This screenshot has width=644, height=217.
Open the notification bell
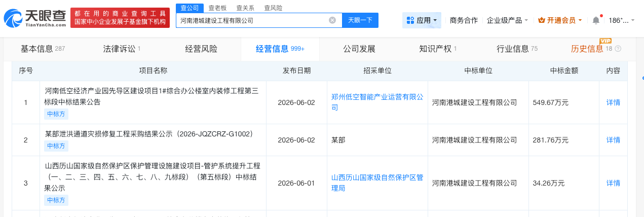[x=596, y=20]
